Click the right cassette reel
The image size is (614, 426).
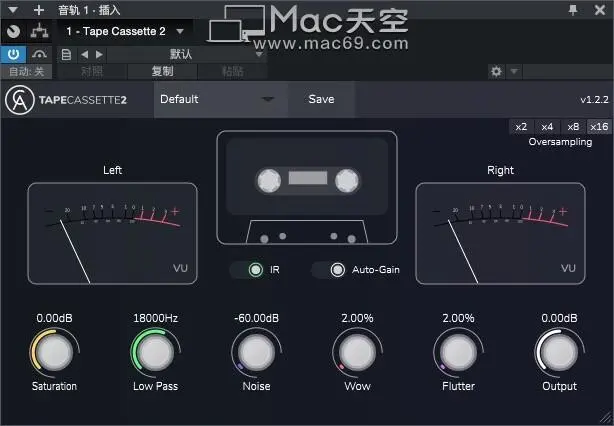[x=347, y=181]
